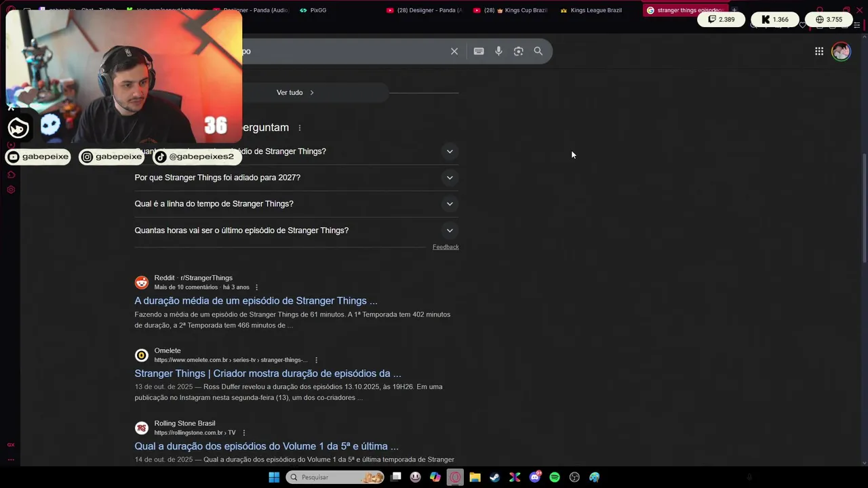
Task: Switch to '(28) Desiigner - Panda' YouTube tab
Action: click(424, 10)
